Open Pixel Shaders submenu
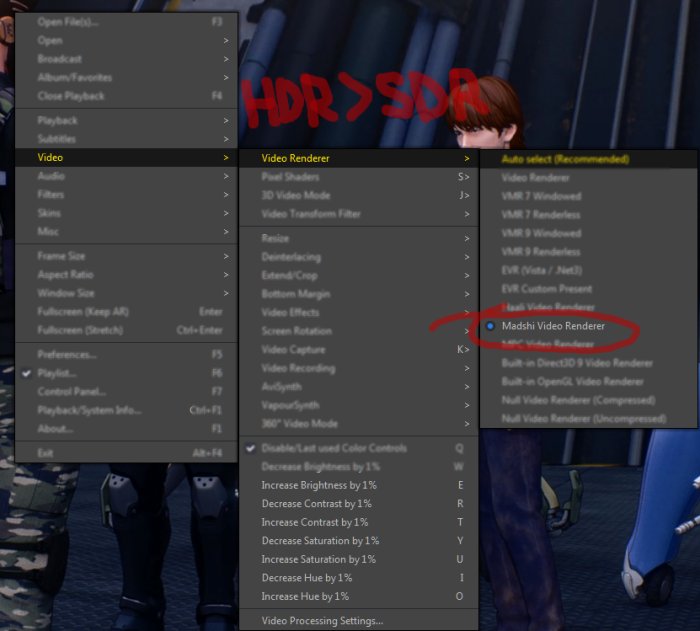Viewport: 700px width, 631px height. pyautogui.click(x=359, y=177)
